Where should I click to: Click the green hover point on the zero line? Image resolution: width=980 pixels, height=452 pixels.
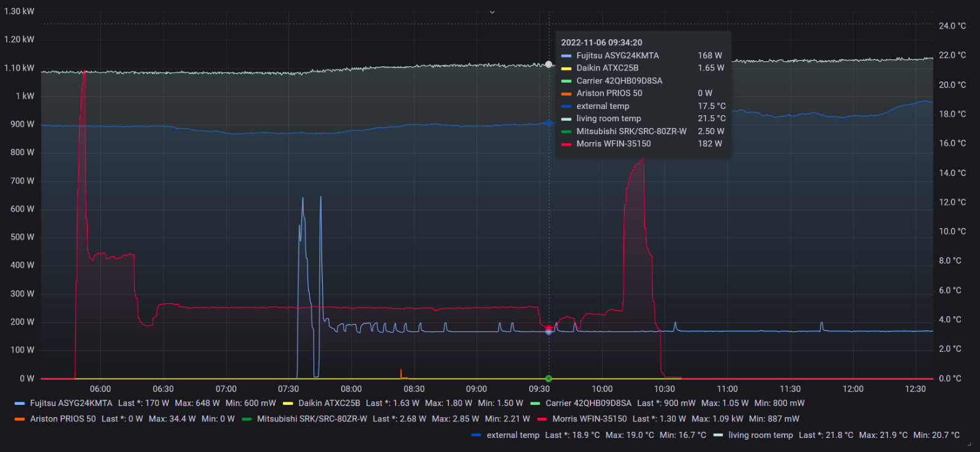(549, 379)
